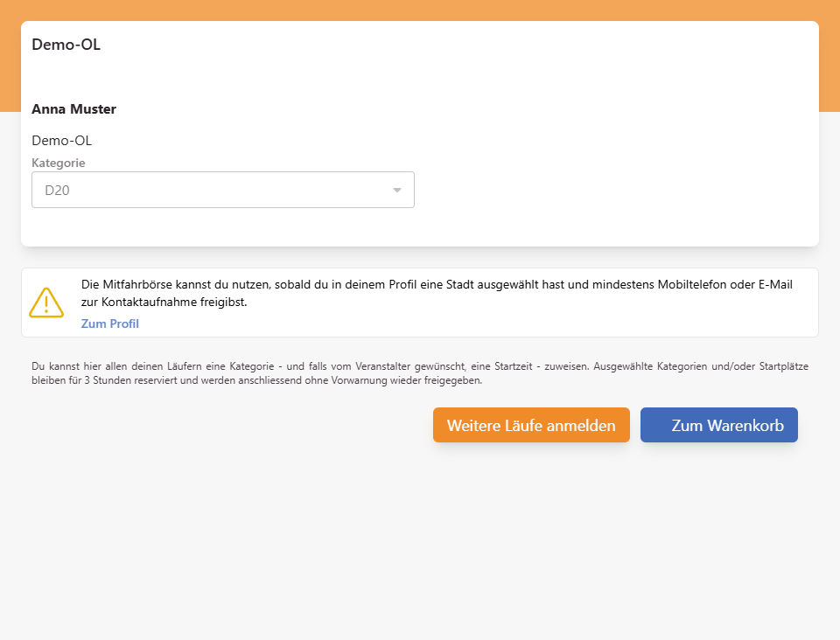The height and width of the screenshot is (640, 840).
Task: Open the Kategorie dropdown showing D20
Action: (x=223, y=190)
